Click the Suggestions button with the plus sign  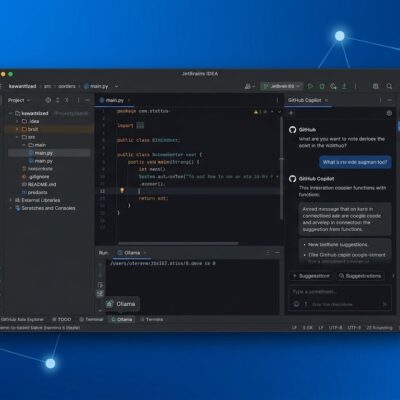pos(311,276)
